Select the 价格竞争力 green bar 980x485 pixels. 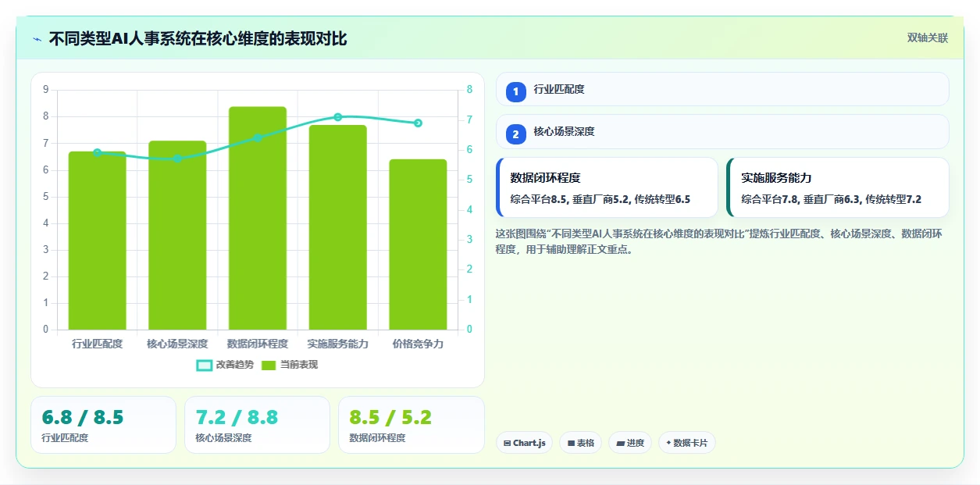point(418,244)
